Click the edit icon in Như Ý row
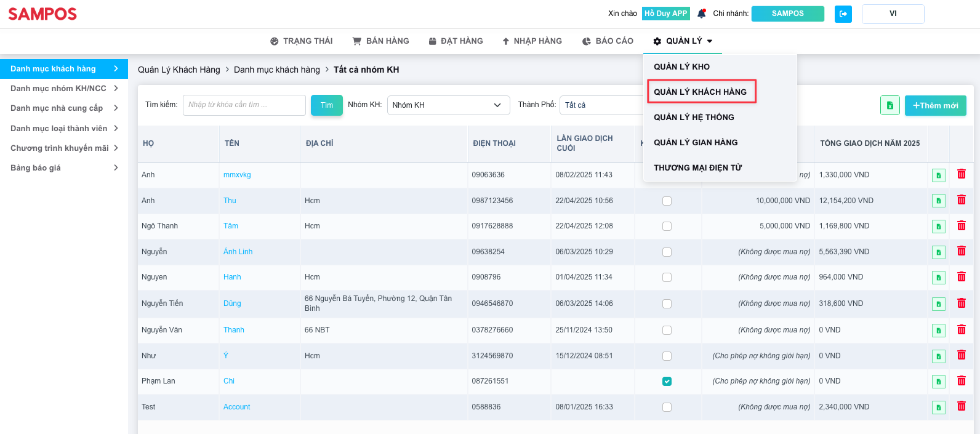 (939, 356)
